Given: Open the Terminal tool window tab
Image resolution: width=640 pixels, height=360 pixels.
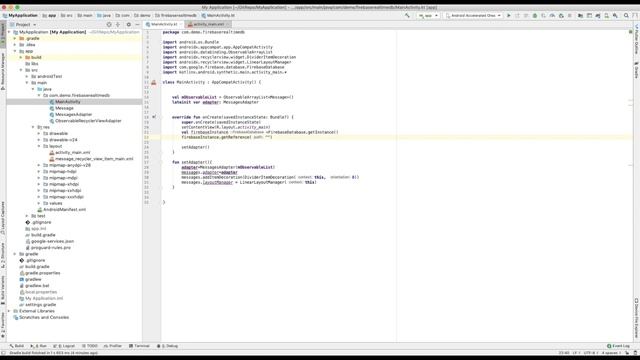Looking at the screenshot, I should click(139, 346).
